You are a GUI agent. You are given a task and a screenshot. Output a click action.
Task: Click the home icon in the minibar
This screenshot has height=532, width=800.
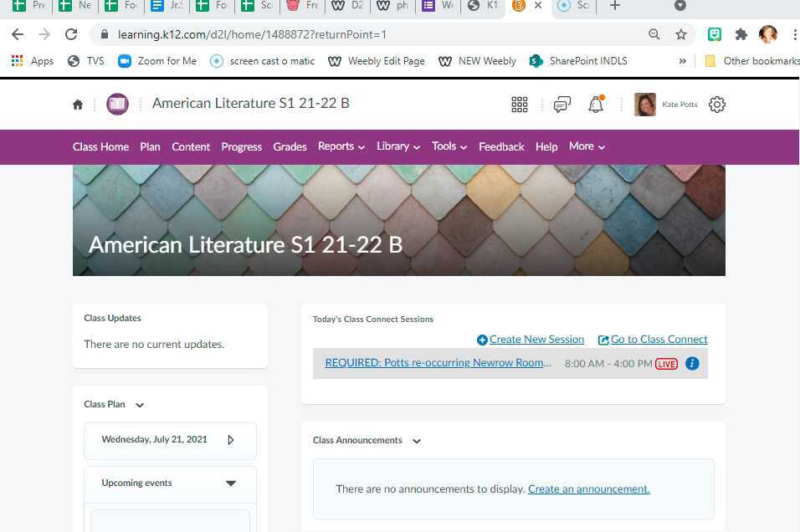[x=77, y=104]
